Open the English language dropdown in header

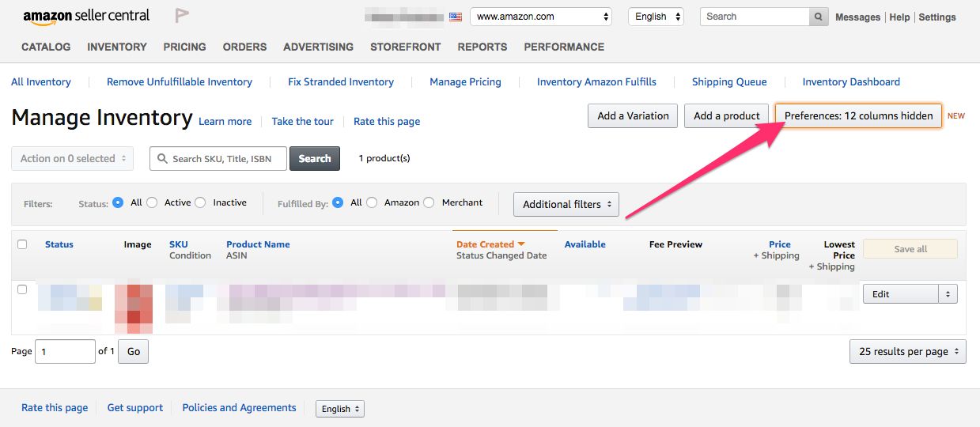click(x=656, y=17)
